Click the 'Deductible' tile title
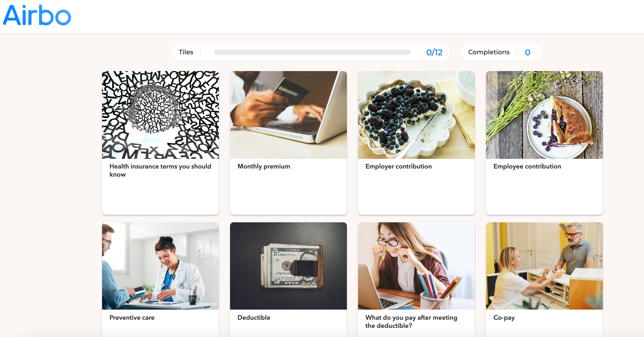This screenshot has width=644, height=337. (x=254, y=318)
